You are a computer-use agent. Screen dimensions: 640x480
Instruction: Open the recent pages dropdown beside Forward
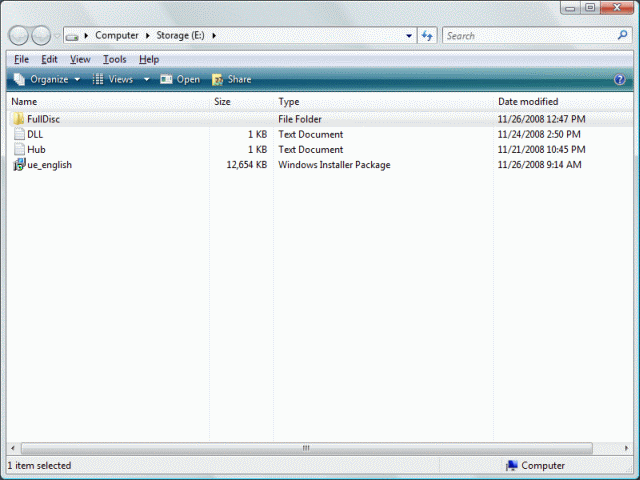click(57, 36)
